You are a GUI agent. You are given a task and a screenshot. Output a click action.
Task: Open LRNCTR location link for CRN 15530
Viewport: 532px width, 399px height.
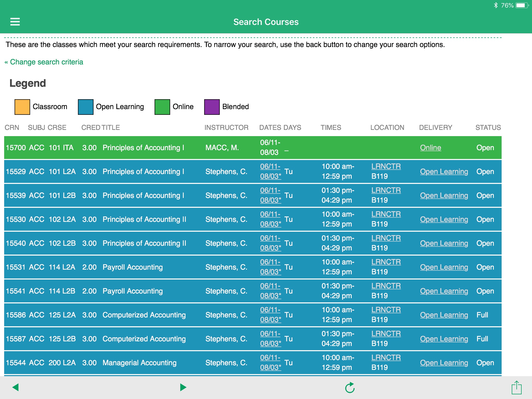pyautogui.click(x=386, y=214)
